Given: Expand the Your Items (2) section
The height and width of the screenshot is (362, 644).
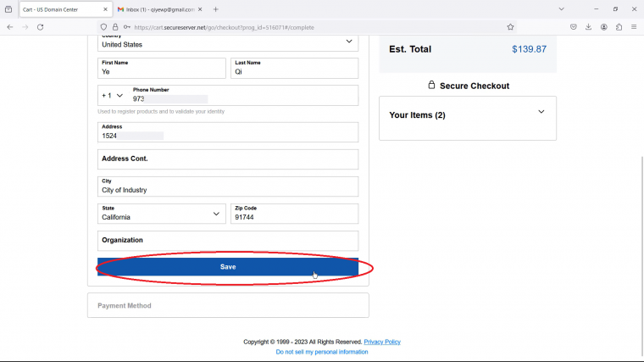Looking at the screenshot, I should pyautogui.click(x=468, y=114).
